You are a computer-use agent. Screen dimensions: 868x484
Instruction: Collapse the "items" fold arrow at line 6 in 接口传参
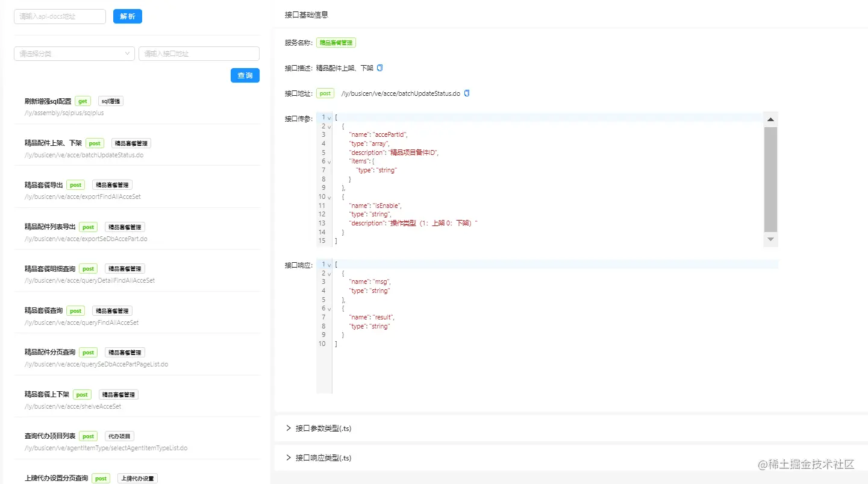(x=329, y=162)
